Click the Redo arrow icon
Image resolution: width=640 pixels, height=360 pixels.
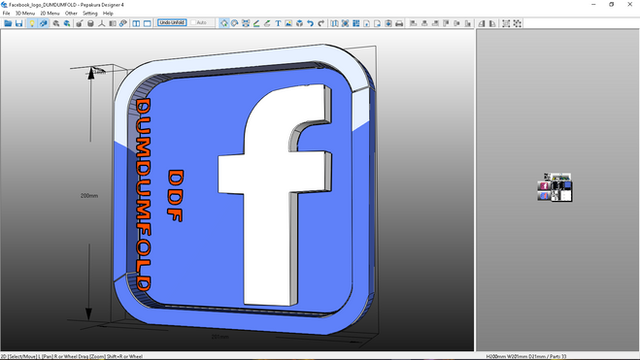tap(321, 23)
